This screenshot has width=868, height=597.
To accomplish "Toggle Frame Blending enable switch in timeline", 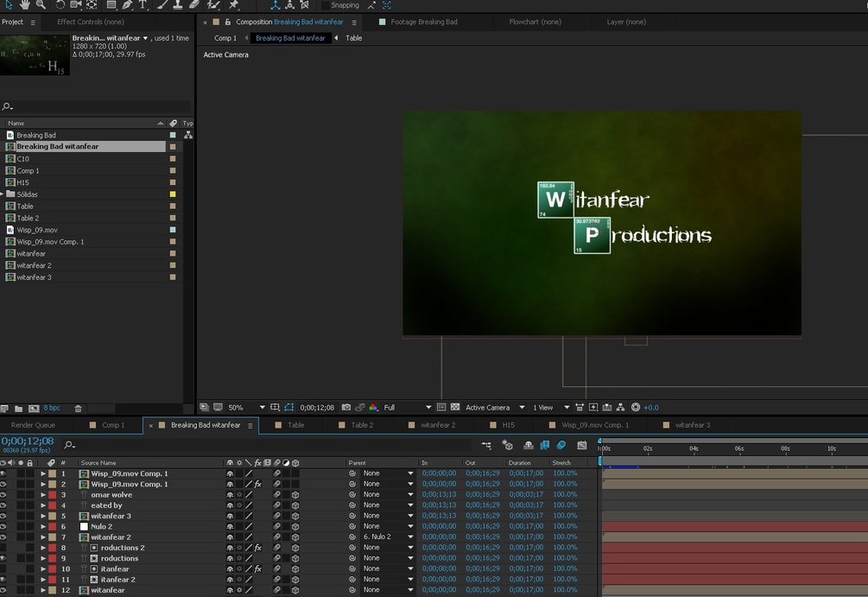I will (x=545, y=445).
